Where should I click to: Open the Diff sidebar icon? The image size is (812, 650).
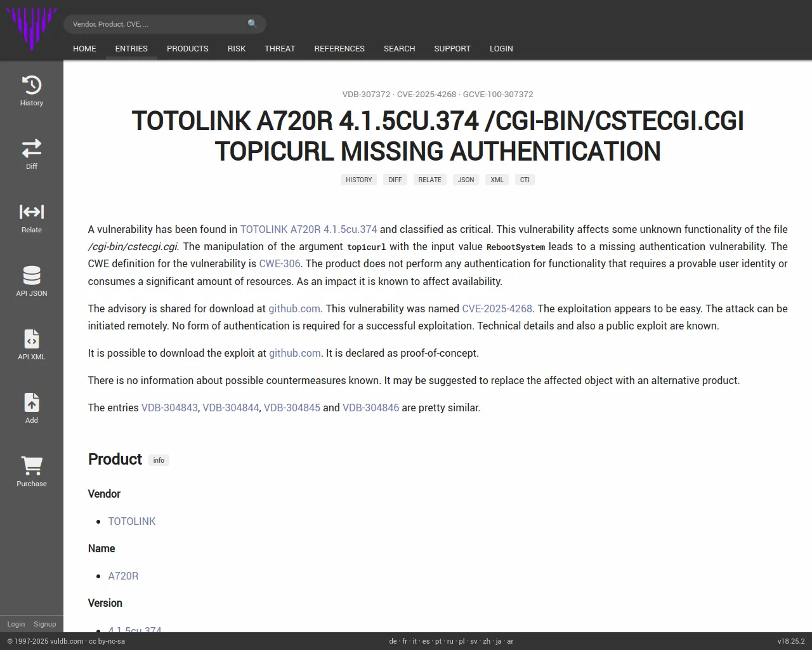coord(31,149)
